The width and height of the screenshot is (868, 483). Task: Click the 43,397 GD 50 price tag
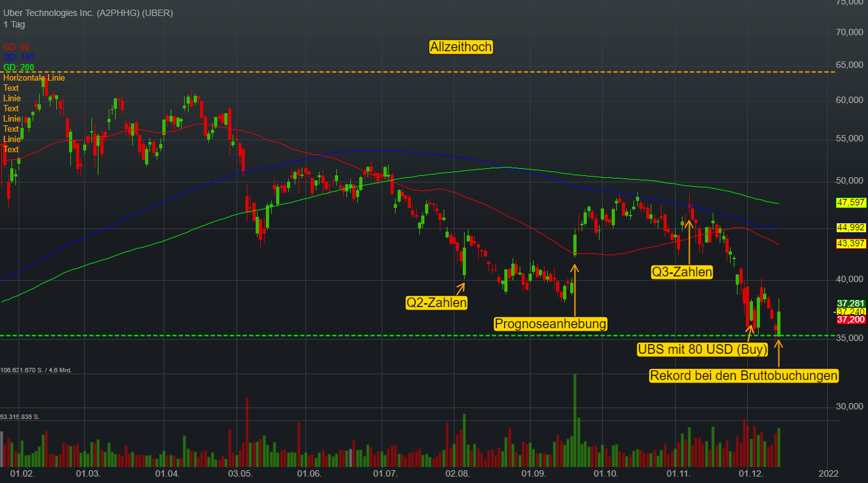tap(851, 243)
